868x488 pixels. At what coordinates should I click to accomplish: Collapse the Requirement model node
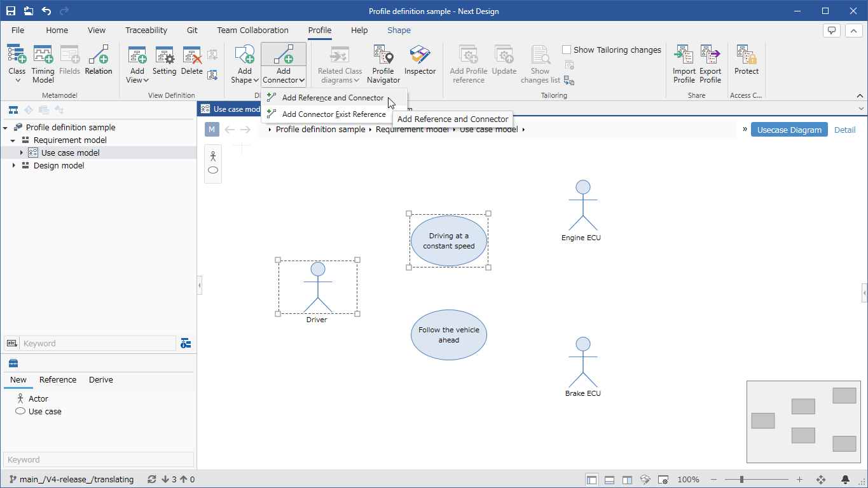pyautogui.click(x=13, y=140)
